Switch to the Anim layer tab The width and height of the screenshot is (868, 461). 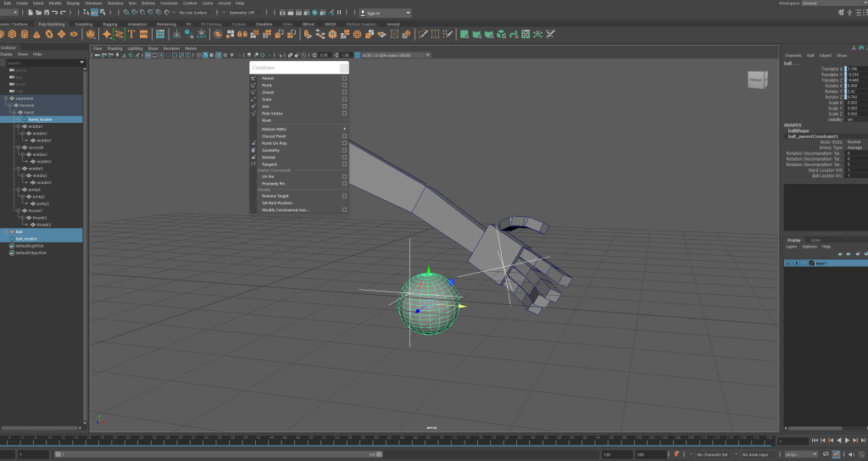click(x=815, y=240)
